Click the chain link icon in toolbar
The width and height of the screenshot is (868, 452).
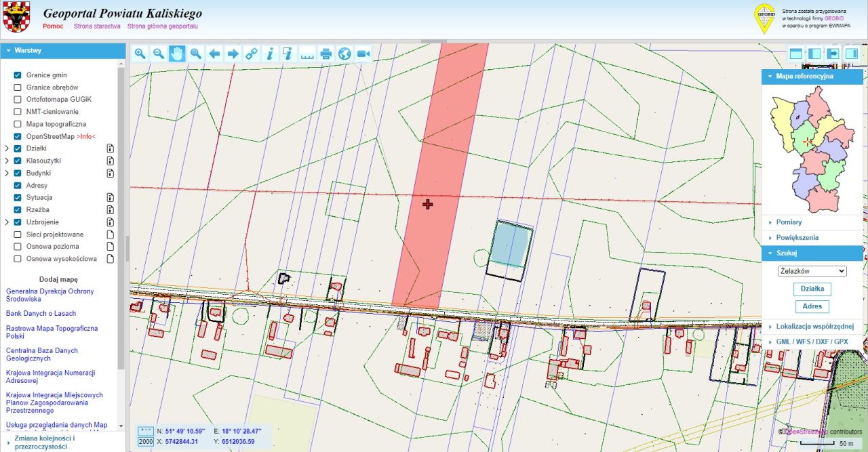(252, 54)
